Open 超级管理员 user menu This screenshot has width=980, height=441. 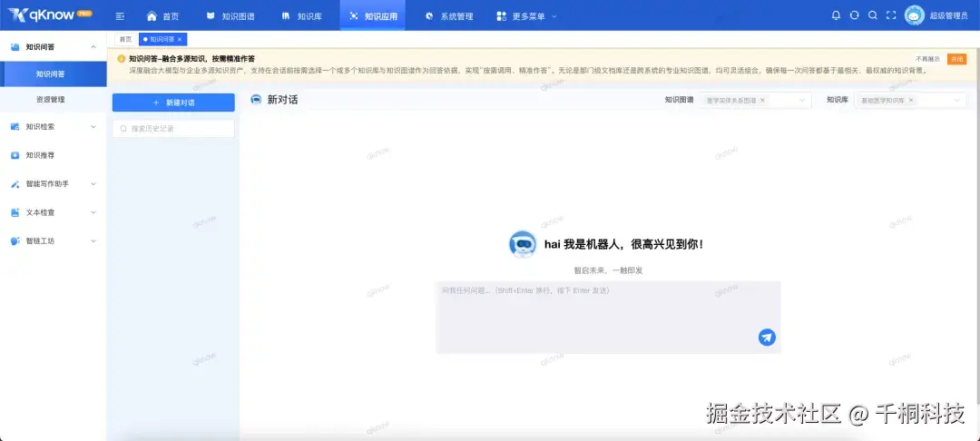tap(948, 16)
